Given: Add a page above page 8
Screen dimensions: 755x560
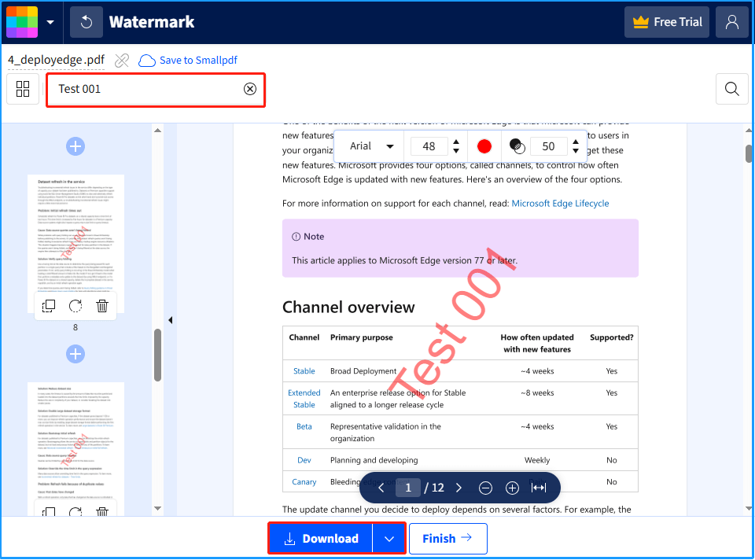Looking at the screenshot, I should [75, 146].
